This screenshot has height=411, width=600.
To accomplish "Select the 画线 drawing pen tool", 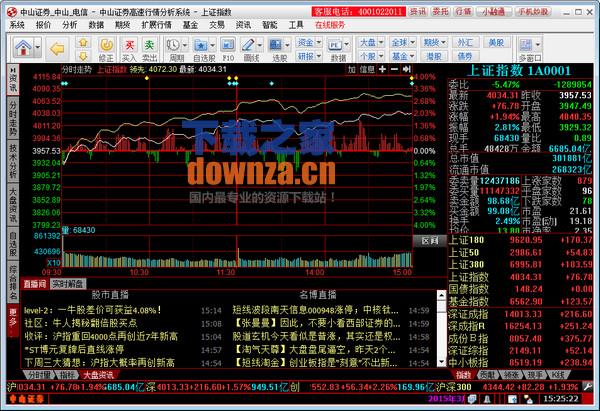I will pos(248,45).
